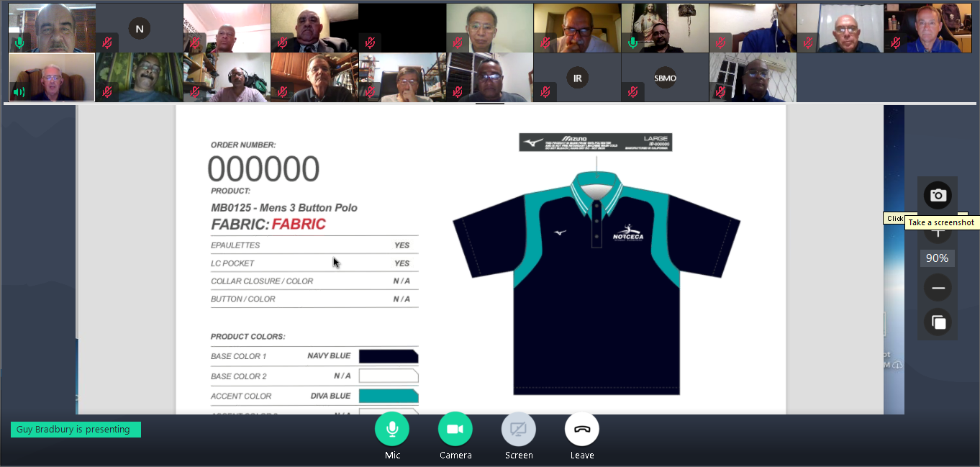Screen dimensions: 980x467
Task: Click the 90% zoom level value
Action: tap(937, 258)
